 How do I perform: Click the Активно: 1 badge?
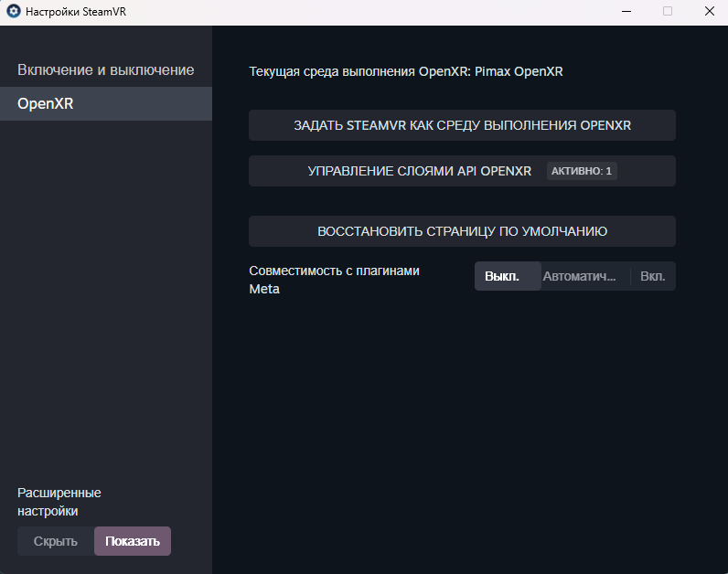(582, 171)
